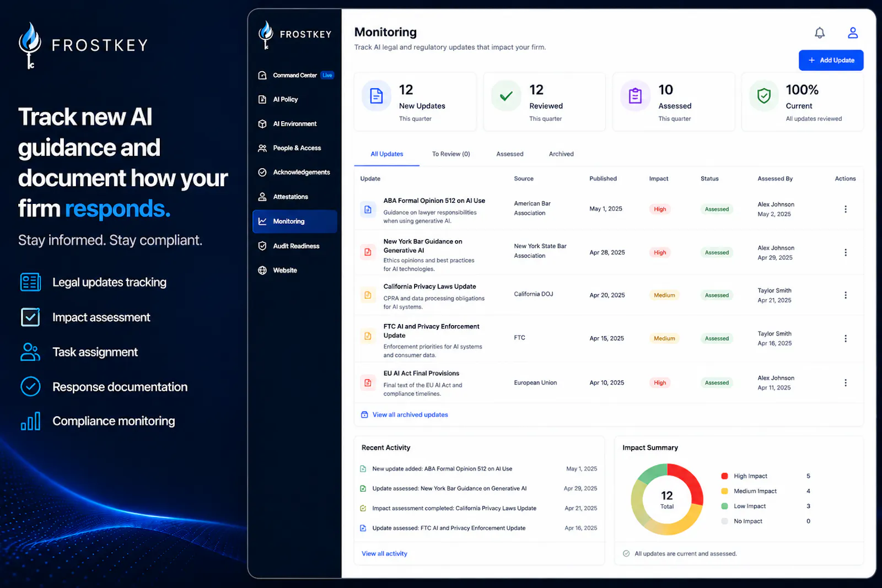The height and width of the screenshot is (588, 882).
Task: Click Low Impact green legend swatch
Action: point(724,506)
